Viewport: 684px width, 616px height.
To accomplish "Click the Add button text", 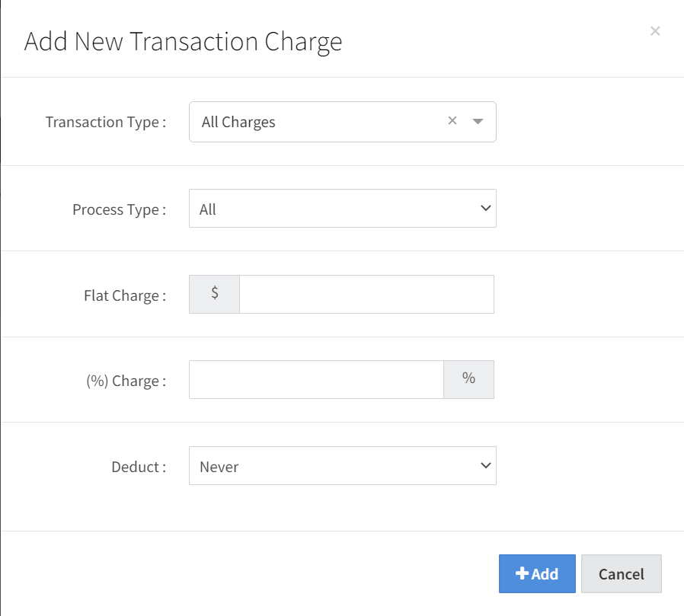I will (545, 574).
